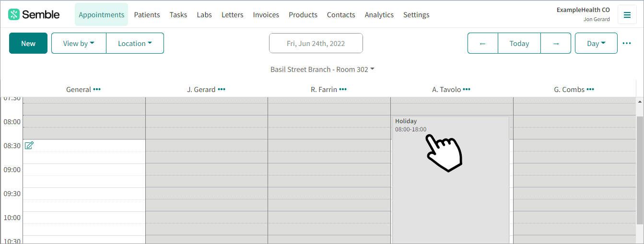Screen dimensions: 644x244
Task: Open more calendar options next to Day
Action: (x=627, y=43)
